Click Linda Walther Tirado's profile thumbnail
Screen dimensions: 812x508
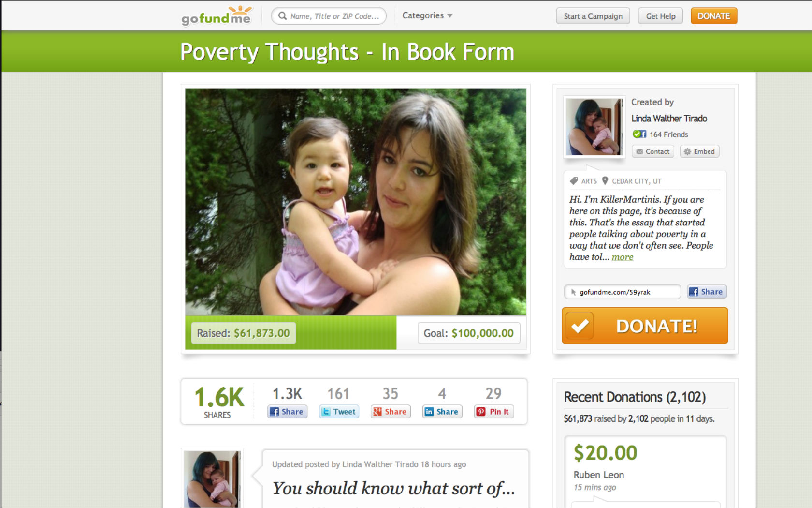[x=594, y=127]
